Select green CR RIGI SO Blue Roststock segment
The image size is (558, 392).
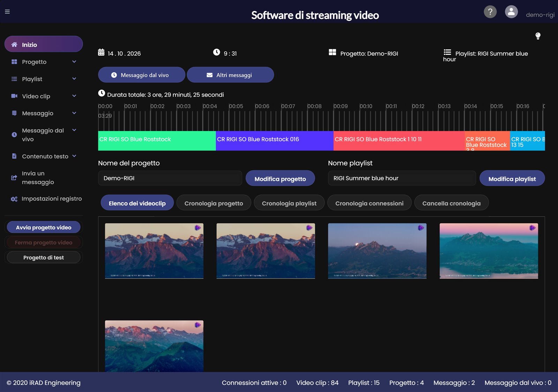(157, 141)
